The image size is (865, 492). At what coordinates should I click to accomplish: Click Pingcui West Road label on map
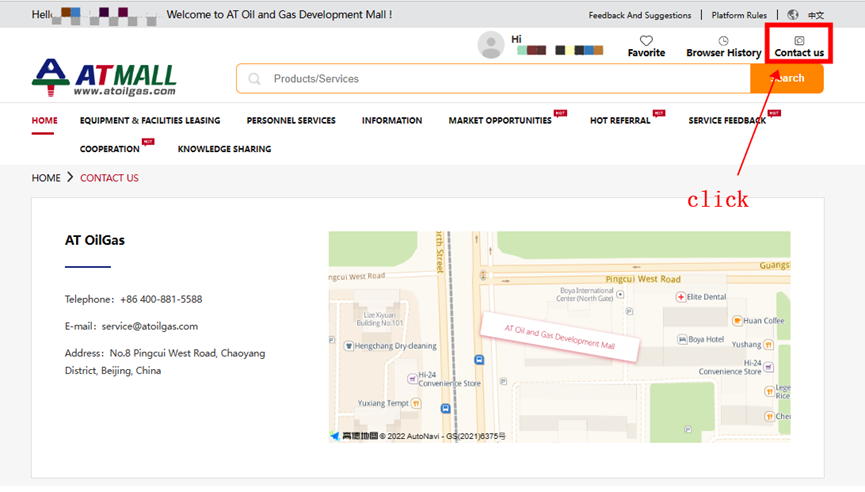point(643,279)
